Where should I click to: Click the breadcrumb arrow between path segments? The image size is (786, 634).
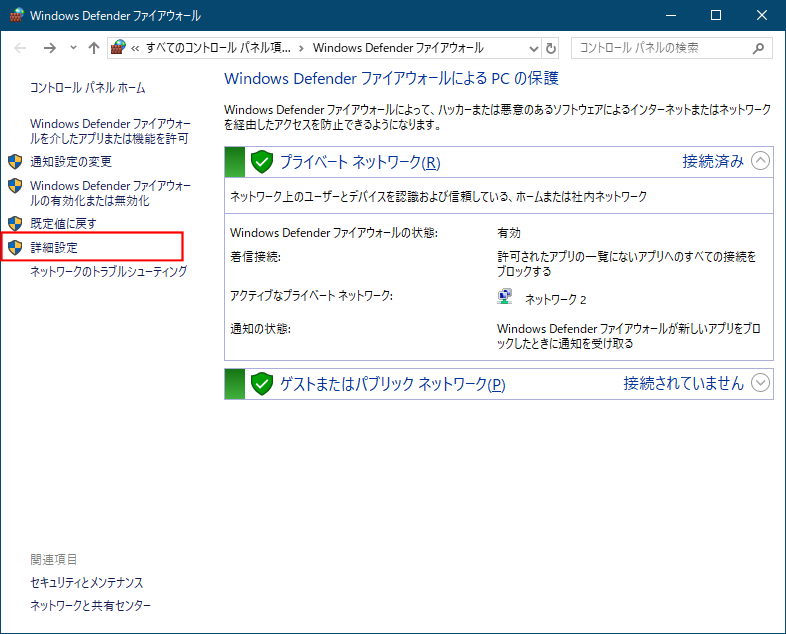(301, 49)
